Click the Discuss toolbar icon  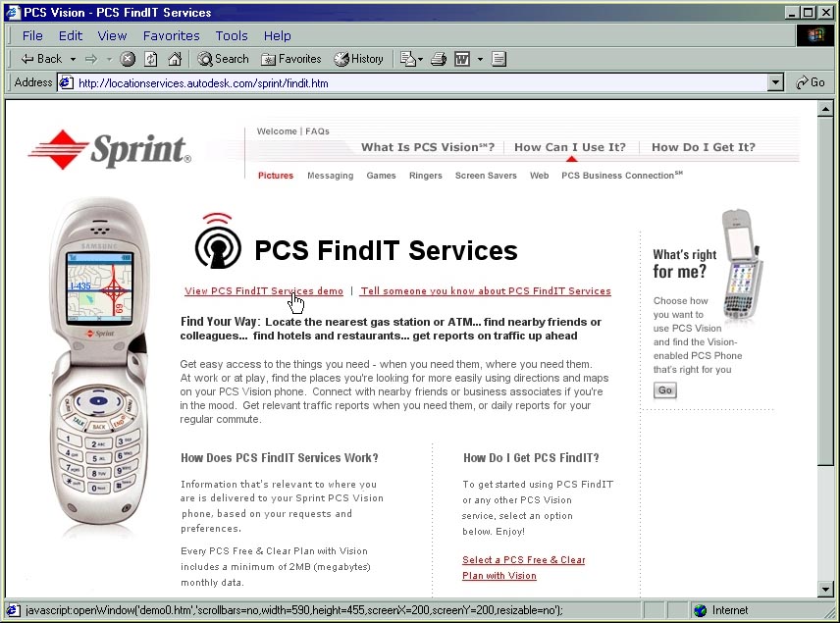(x=499, y=59)
